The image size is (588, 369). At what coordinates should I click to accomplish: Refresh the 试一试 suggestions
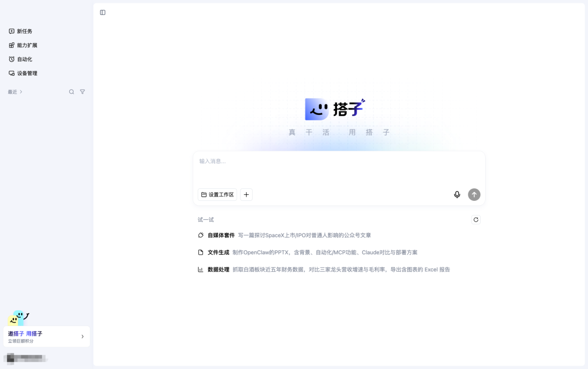pos(476,220)
